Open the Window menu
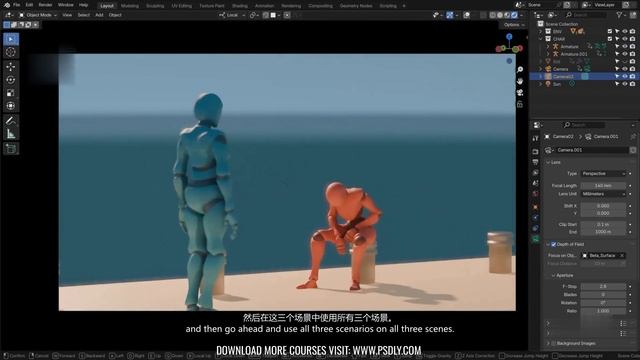The width and height of the screenshot is (640, 360). 66,5
